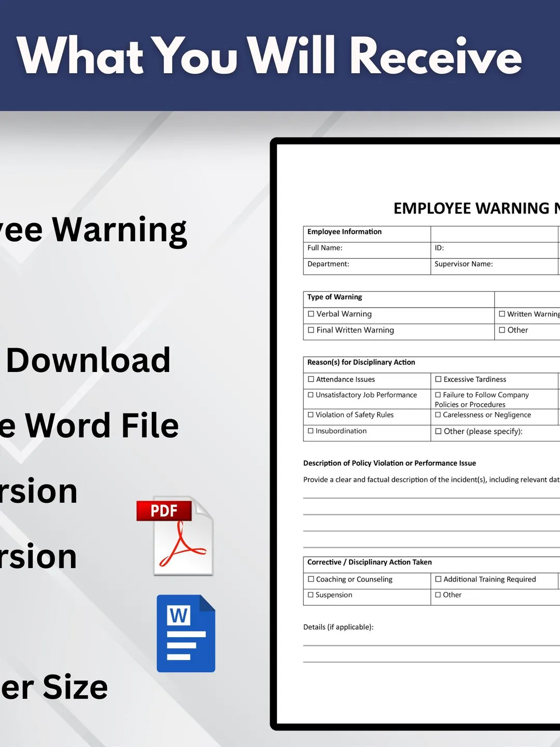Click the 'Warning' text on left panel
The height and width of the screenshot is (747, 560).
pyautogui.click(x=120, y=231)
